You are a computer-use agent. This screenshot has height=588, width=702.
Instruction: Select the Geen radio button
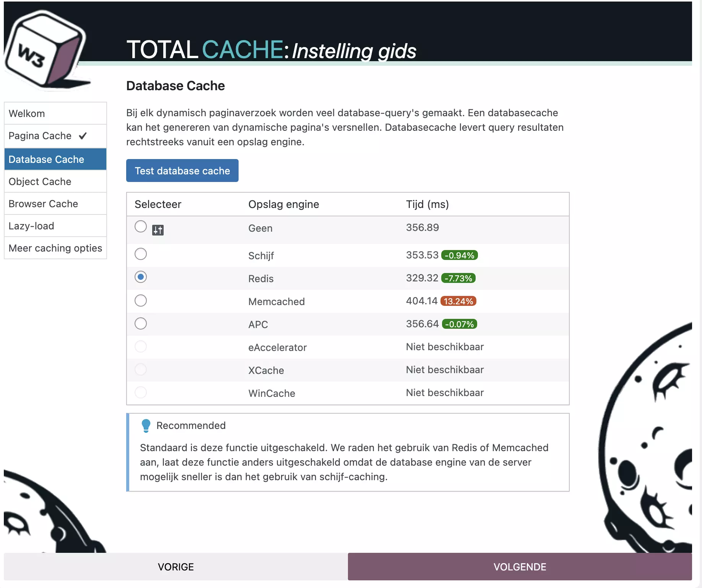click(141, 226)
